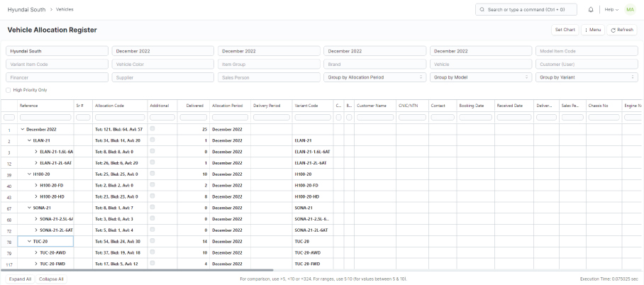The width and height of the screenshot is (644, 285).
Task: Click the Booking Date column header
Action: click(475, 106)
